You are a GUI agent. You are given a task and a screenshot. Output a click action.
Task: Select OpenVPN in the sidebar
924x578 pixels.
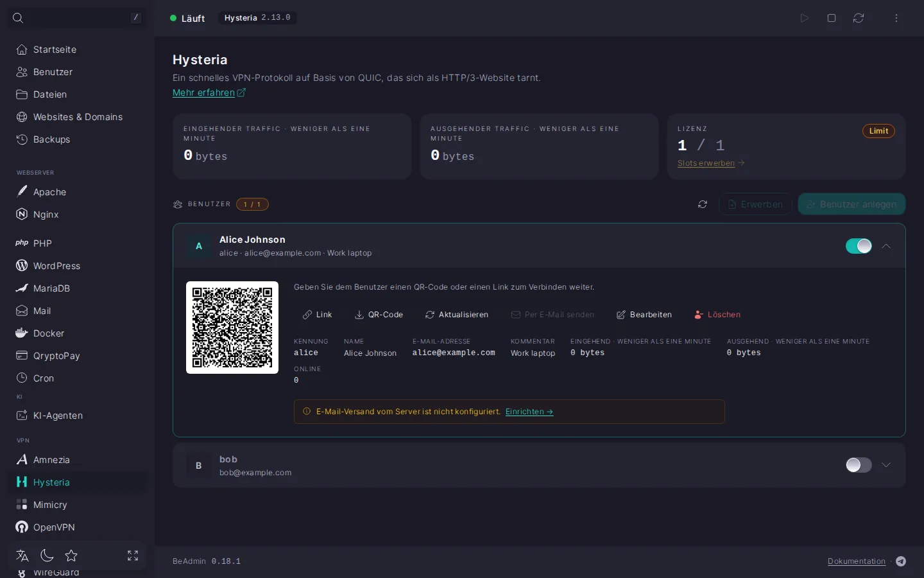pos(77,527)
